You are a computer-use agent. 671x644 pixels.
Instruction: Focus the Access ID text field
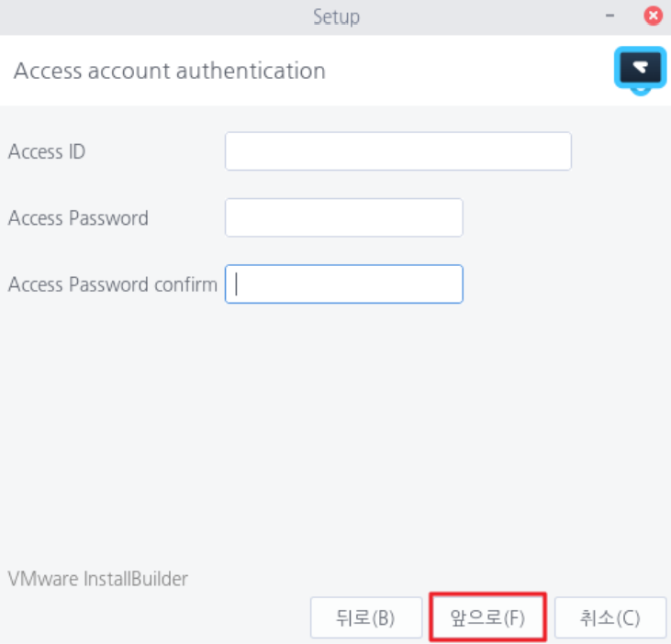click(397, 151)
